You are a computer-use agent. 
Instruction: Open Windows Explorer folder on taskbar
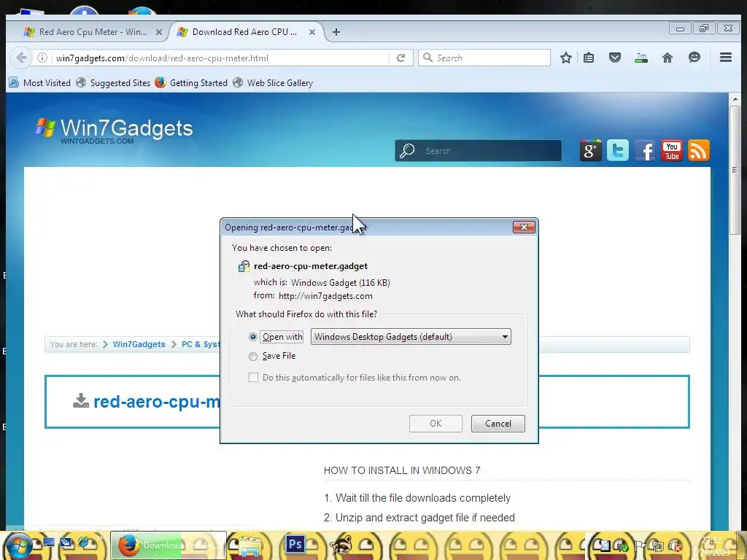tap(249, 545)
